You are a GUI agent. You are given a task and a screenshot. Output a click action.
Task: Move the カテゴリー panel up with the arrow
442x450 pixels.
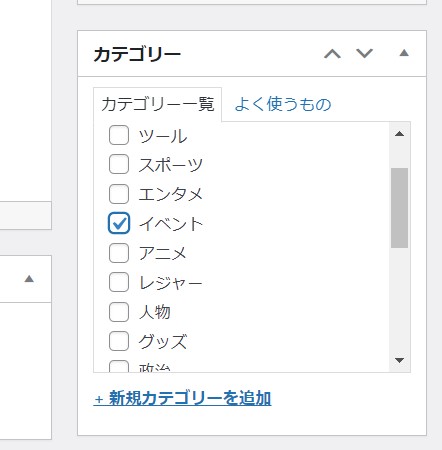tap(332, 53)
